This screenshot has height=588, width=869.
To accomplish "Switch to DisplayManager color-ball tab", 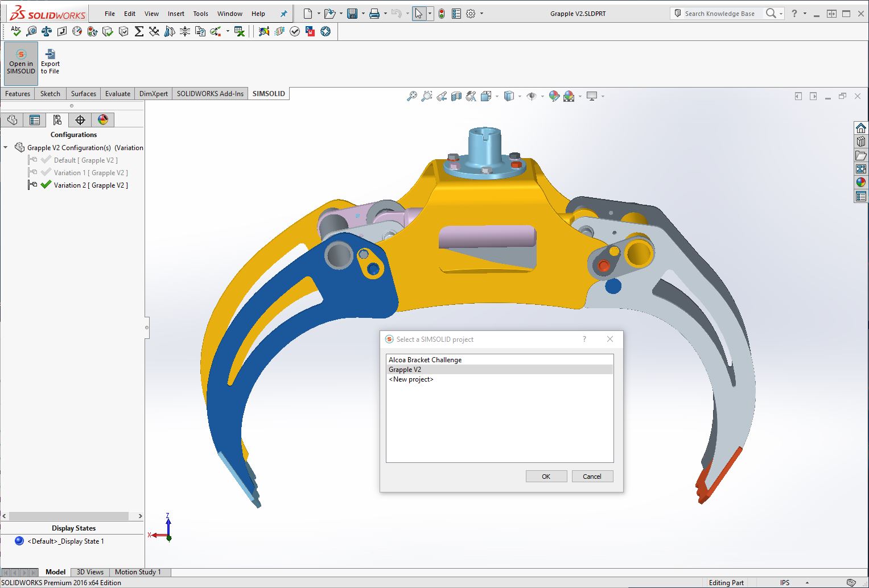I will (x=103, y=120).
